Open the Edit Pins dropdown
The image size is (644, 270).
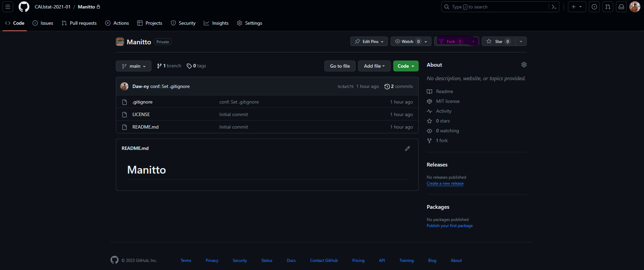coord(369,41)
